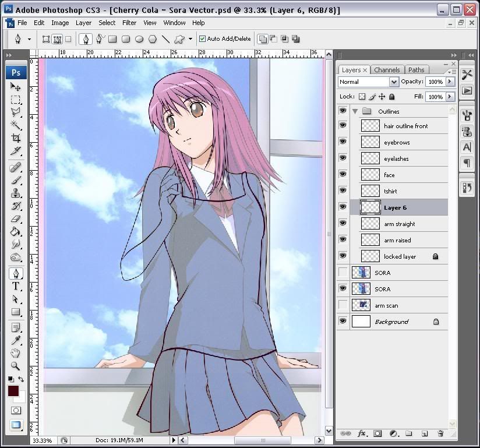Create a new layer from panel footer
Viewport: 480px width, 448px height.
pyautogui.click(x=425, y=433)
